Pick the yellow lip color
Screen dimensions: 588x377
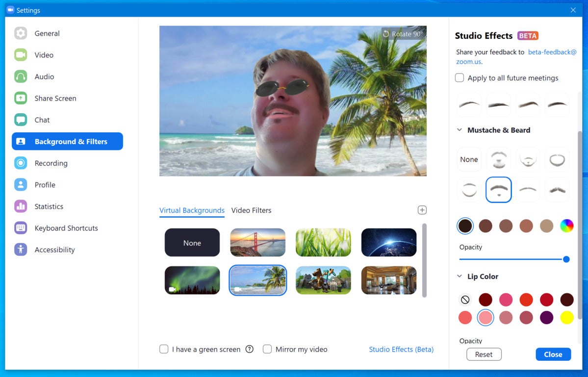pyautogui.click(x=566, y=318)
